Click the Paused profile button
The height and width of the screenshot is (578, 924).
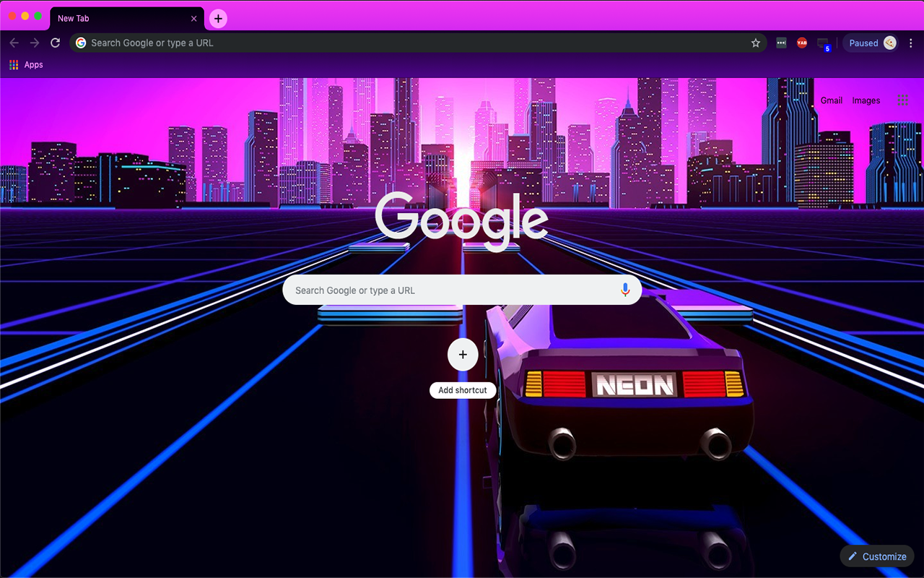pyautogui.click(x=871, y=43)
